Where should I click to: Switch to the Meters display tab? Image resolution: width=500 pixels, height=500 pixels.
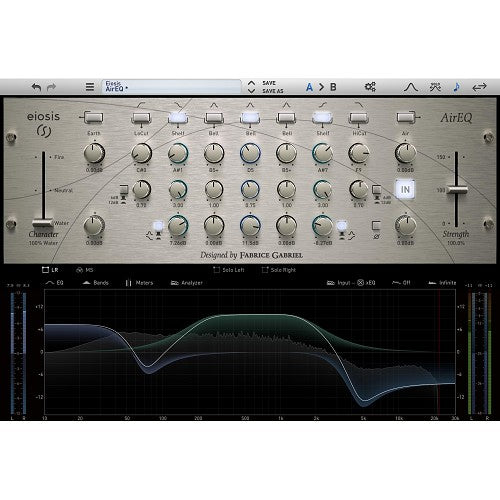pyautogui.click(x=139, y=283)
